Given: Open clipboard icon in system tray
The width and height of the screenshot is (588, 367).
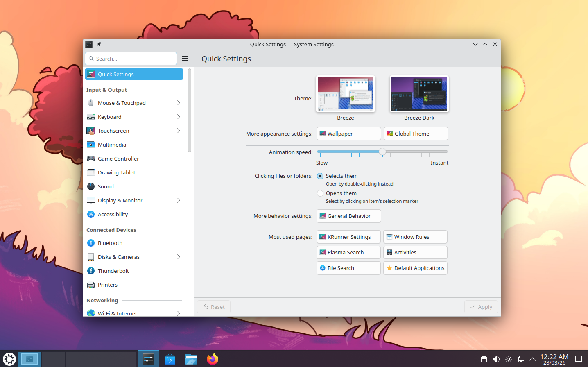Looking at the screenshot, I should (484, 359).
